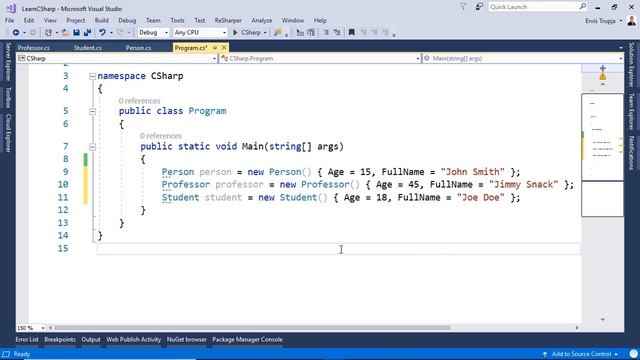
Task: Click the Open File toolbar icon
Action: click(x=65, y=32)
